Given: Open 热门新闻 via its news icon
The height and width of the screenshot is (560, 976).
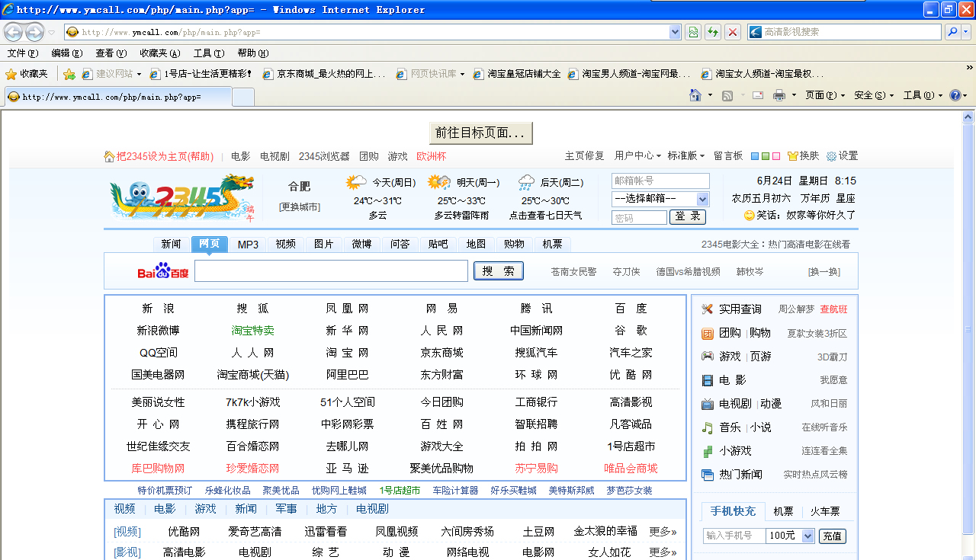Looking at the screenshot, I should pyautogui.click(x=708, y=474).
